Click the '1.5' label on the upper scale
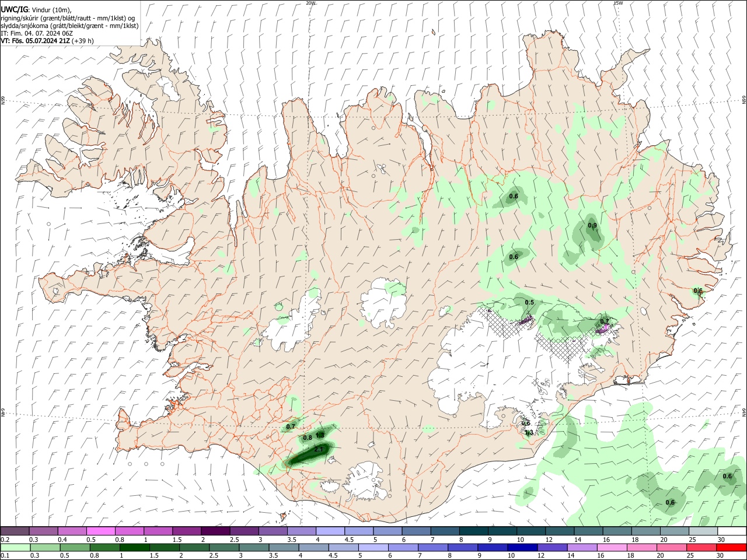This screenshot has width=747, height=560. (x=177, y=540)
